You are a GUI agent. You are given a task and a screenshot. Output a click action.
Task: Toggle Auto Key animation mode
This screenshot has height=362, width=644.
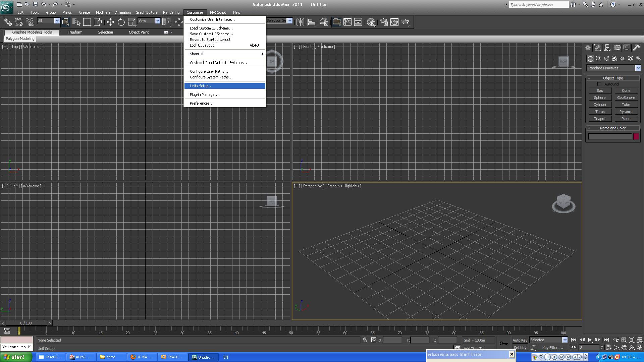(x=520, y=340)
